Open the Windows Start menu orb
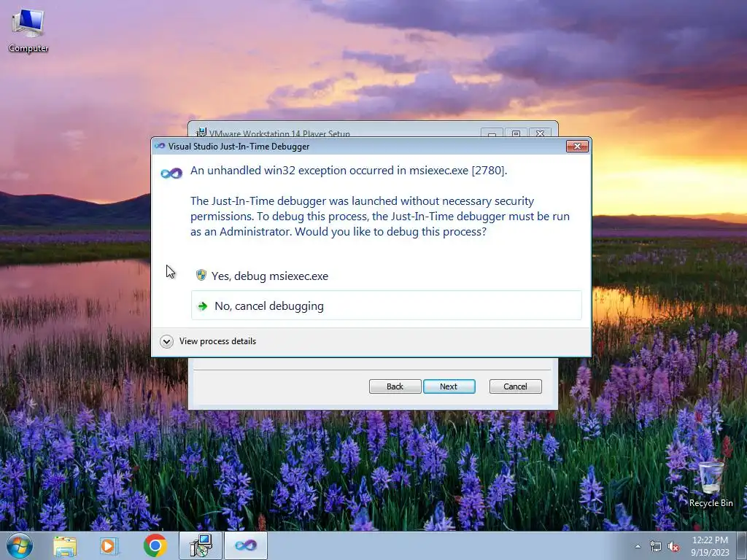Viewport: 747px width, 560px height. (x=20, y=545)
